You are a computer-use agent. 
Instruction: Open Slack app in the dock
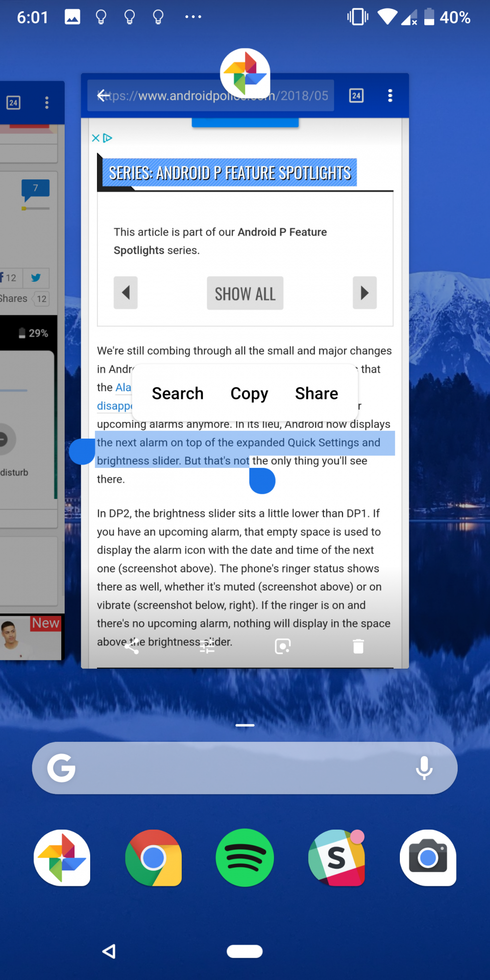pos(337,857)
